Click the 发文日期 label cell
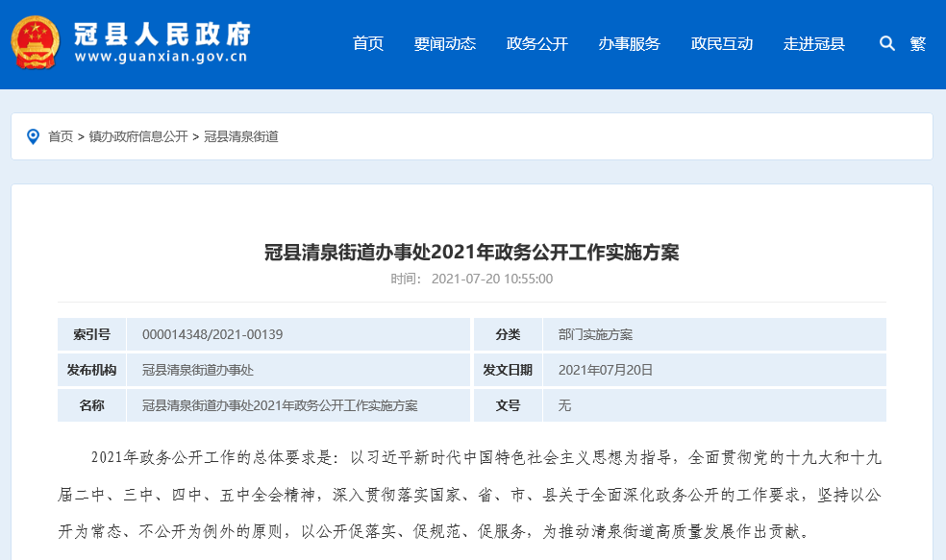Viewport: 946px width, 560px height. point(508,370)
